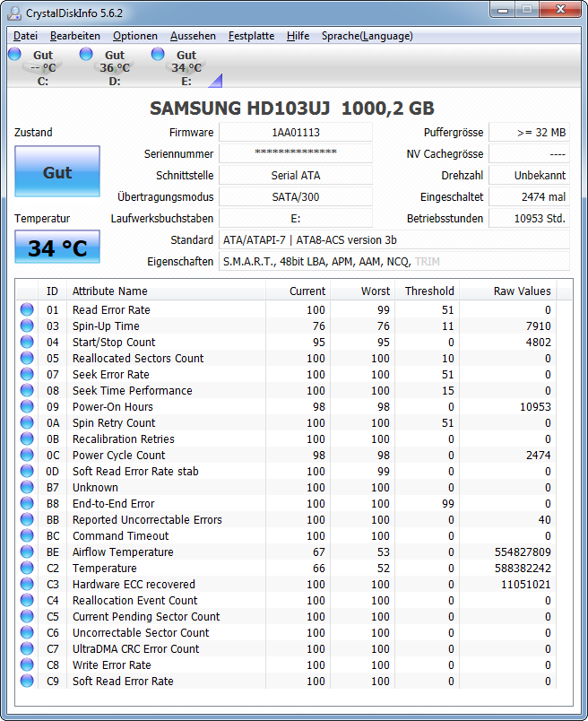Image resolution: width=588 pixels, height=721 pixels.
Task: Click the Betriebsstunden 10953 Std. field
Action: 529,219
